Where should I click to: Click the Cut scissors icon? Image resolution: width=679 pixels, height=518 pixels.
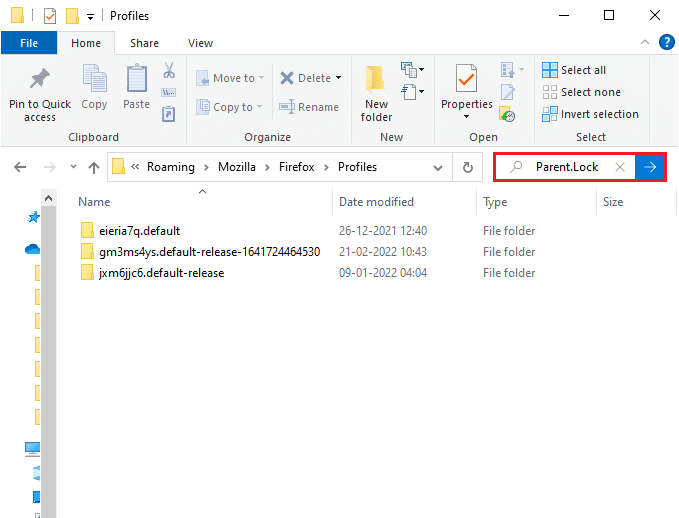click(169, 70)
